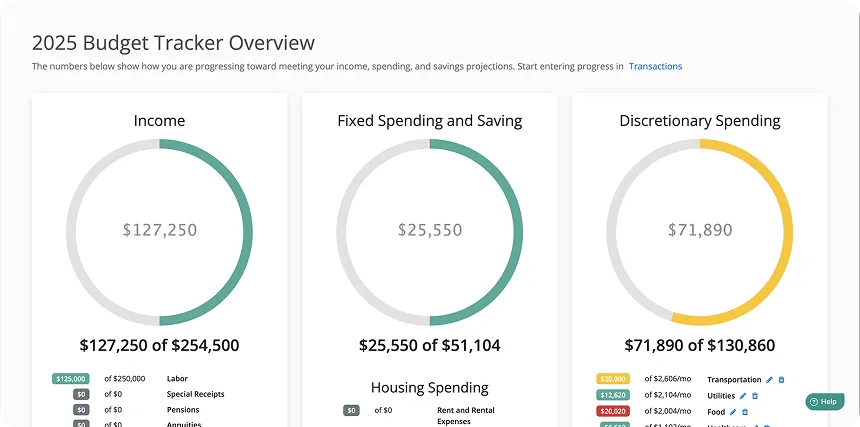860x427 pixels.
Task: Click the 'Discretionary Spending' card title
Action: click(700, 121)
